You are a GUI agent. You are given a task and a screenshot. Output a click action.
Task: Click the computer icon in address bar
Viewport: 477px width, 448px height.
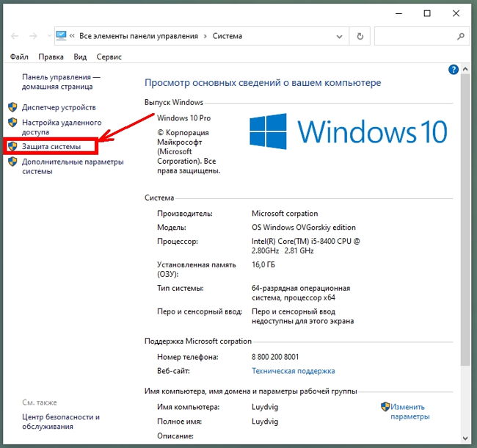click(61, 35)
